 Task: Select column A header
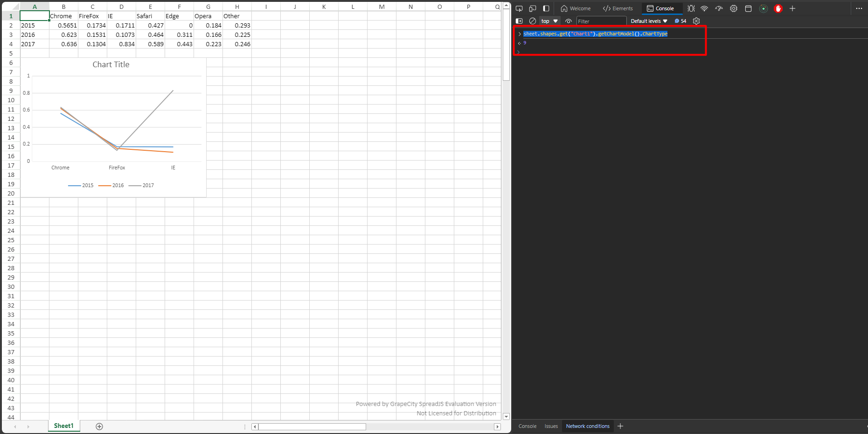tap(35, 7)
